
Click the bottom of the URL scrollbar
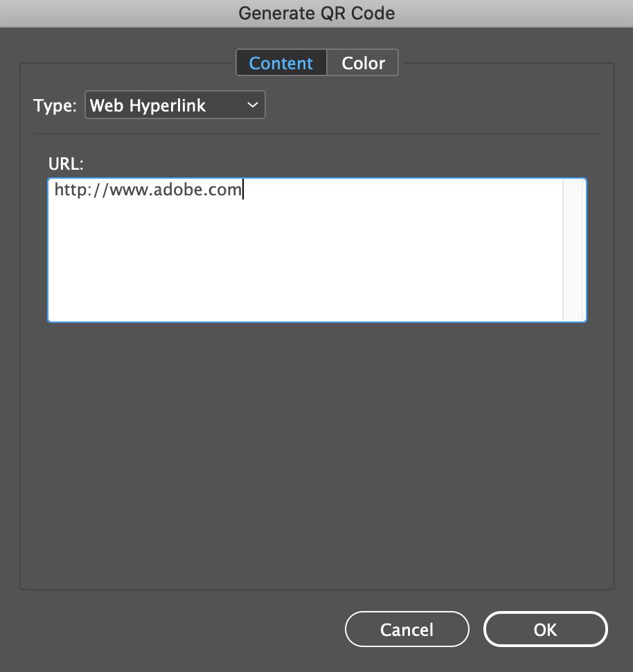tap(573, 315)
